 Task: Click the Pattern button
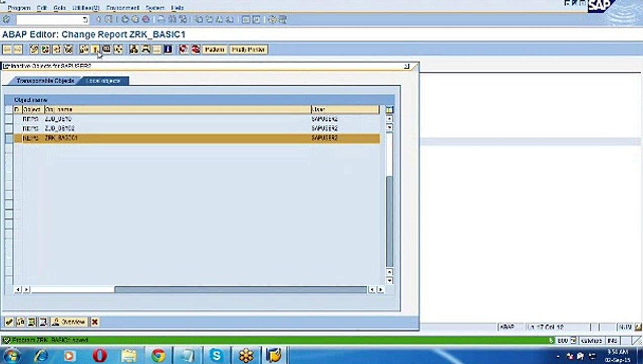(x=214, y=50)
